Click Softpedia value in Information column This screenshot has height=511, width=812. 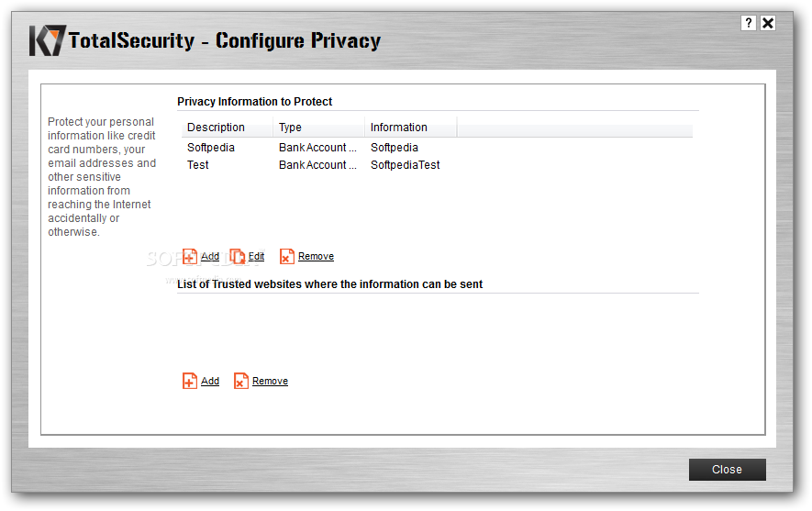click(x=395, y=148)
